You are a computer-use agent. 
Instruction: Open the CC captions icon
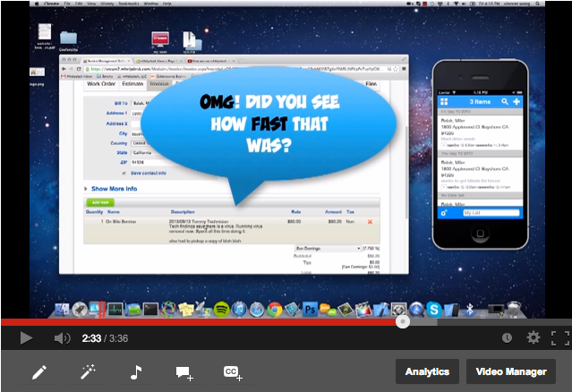[233, 373]
